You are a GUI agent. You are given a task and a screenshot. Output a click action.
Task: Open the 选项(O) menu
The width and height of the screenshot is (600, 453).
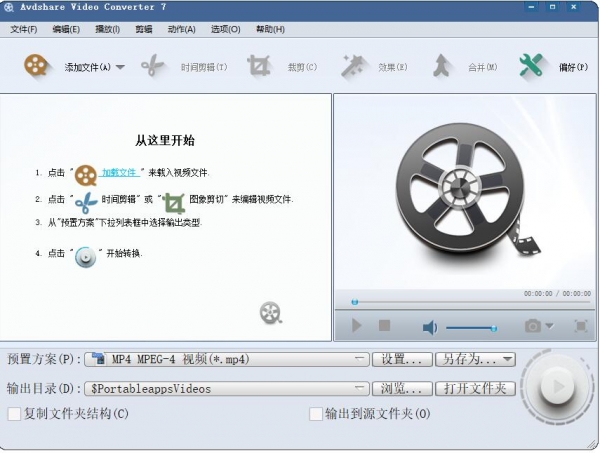tap(226, 29)
